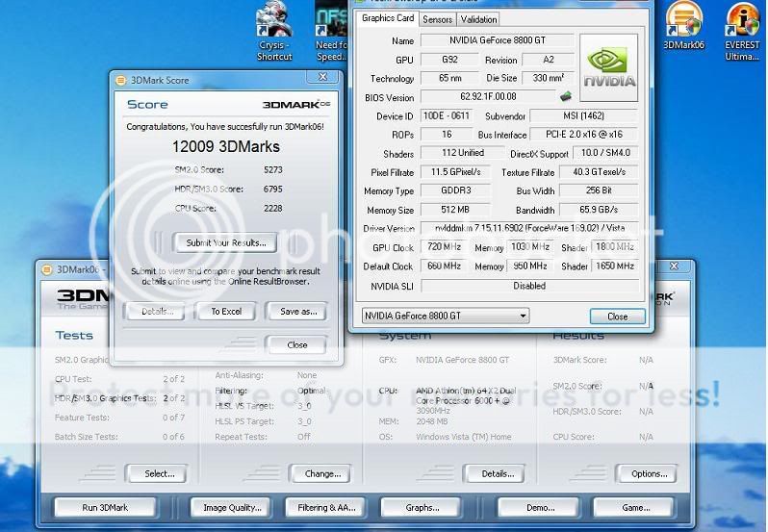The width and height of the screenshot is (768, 532).
Task: Click the Memory Size 512 MB field
Action: [x=455, y=210]
